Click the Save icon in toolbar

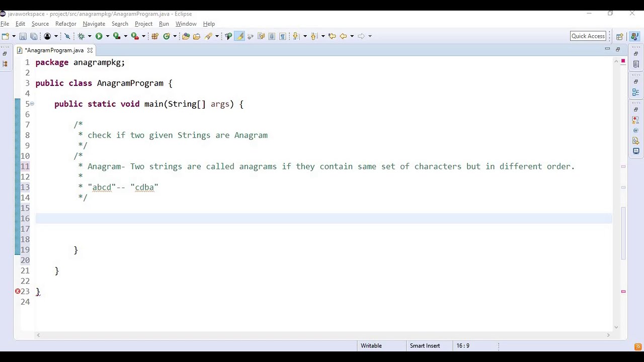(x=23, y=36)
